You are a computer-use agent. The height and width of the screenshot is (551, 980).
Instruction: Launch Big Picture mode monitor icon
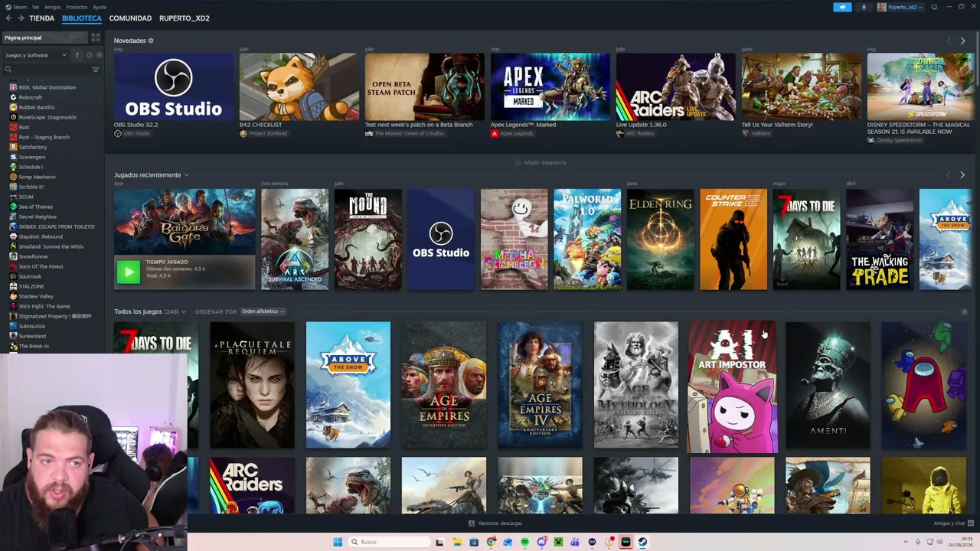click(934, 7)
